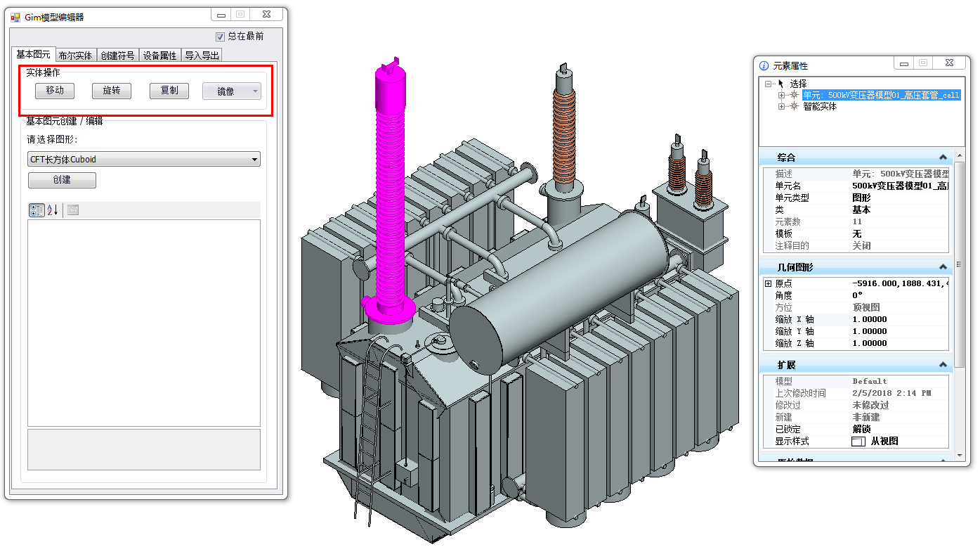Click the 原点 coordinates value

click(x=899, y=283)
